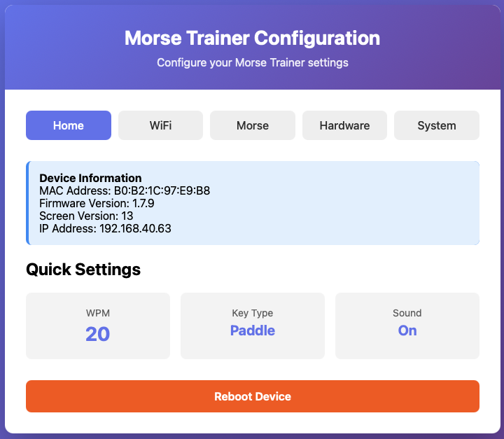This screenshot has height=439, width=504.
Task: Go to the Hardware tab
Action: point(344,125)
